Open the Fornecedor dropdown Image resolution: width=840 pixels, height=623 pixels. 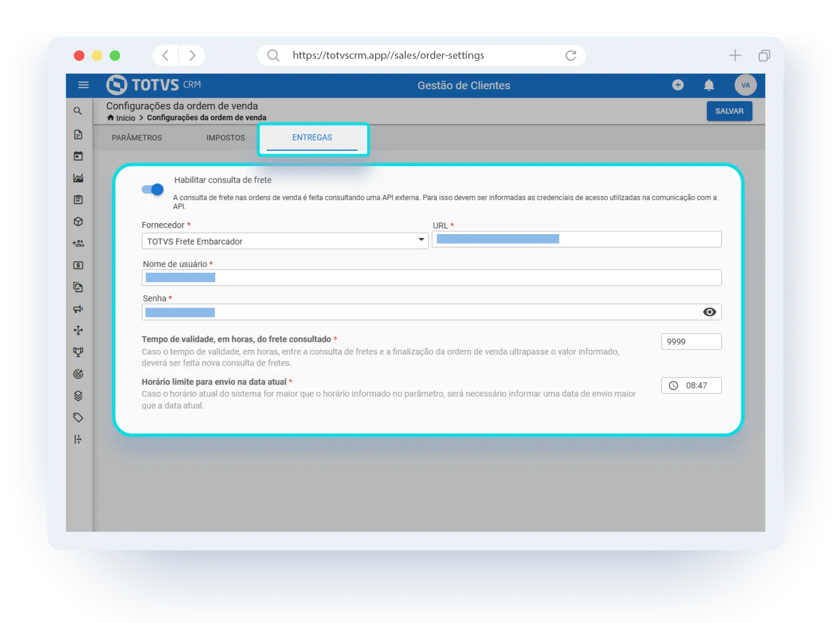(x=285, y=241)
